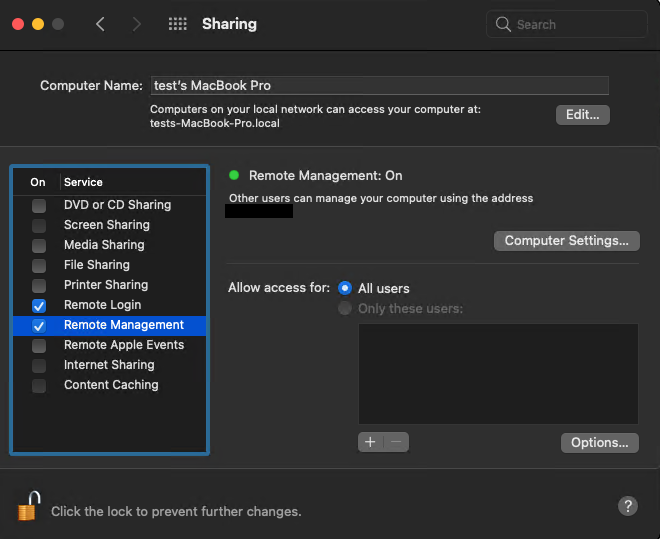Enable Remote Apple Events checkbox
The height and width of the screenshot is (539, 660).
[x=39, y=346]
